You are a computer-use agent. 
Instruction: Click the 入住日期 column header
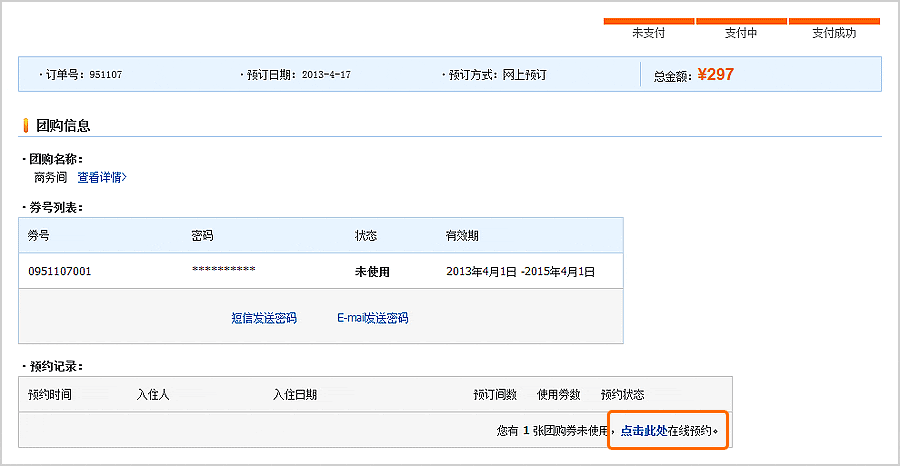point(295,395)
